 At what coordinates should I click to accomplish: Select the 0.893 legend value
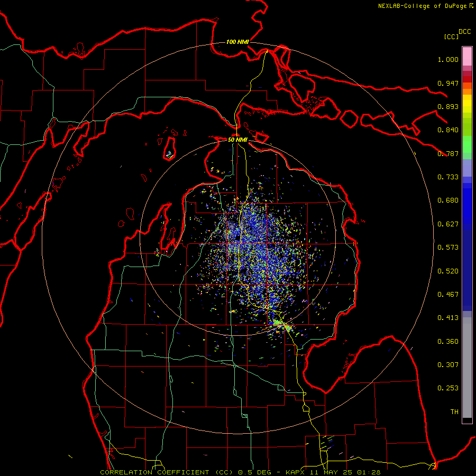(x=448, y=106)
